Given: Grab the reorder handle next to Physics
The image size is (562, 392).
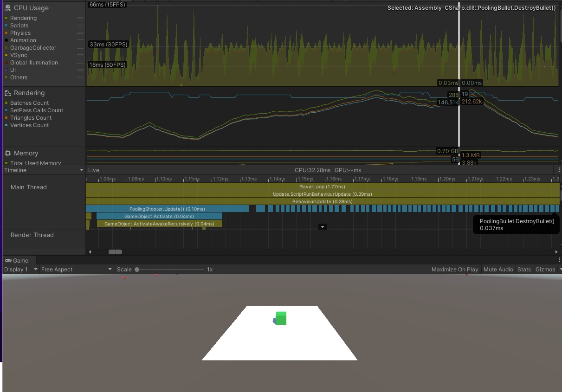Looking at the screenshot, I should (x=80, y=33).
